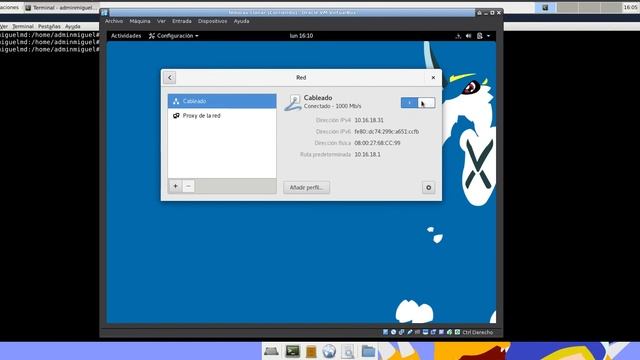
Task: Open VirtualBox Archivo menu
Action: point(114,21)
